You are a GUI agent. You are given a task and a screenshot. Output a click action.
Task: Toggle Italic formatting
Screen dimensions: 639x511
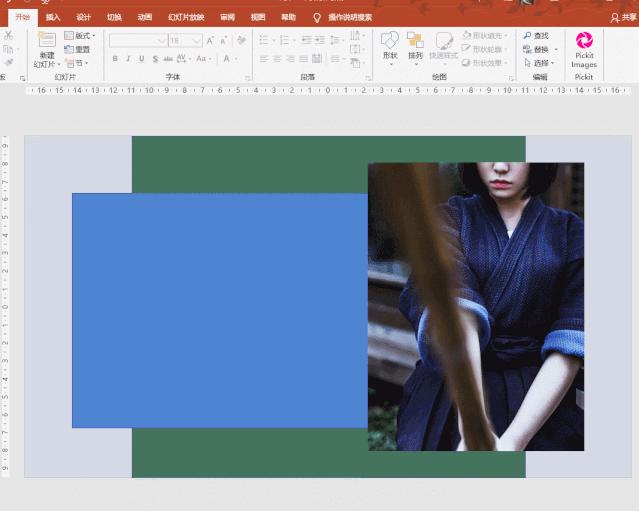[x=128, y=59]
